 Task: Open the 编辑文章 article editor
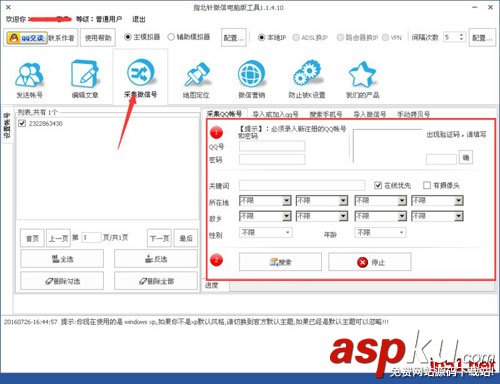85,80
